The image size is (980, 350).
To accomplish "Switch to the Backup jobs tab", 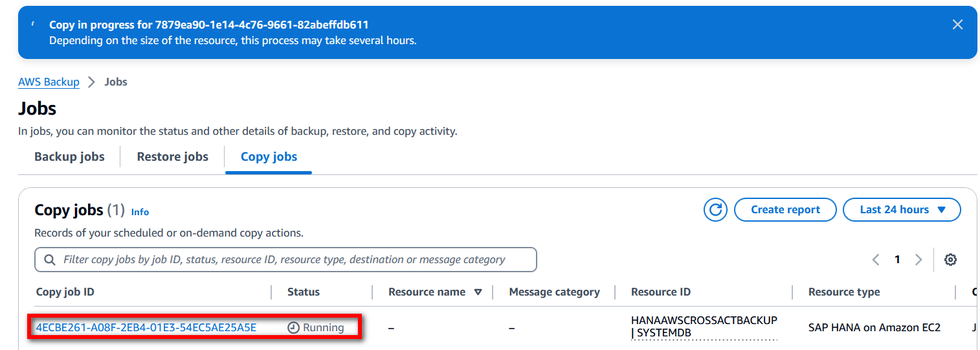I will pyautogui.click(x=69, y=156).
